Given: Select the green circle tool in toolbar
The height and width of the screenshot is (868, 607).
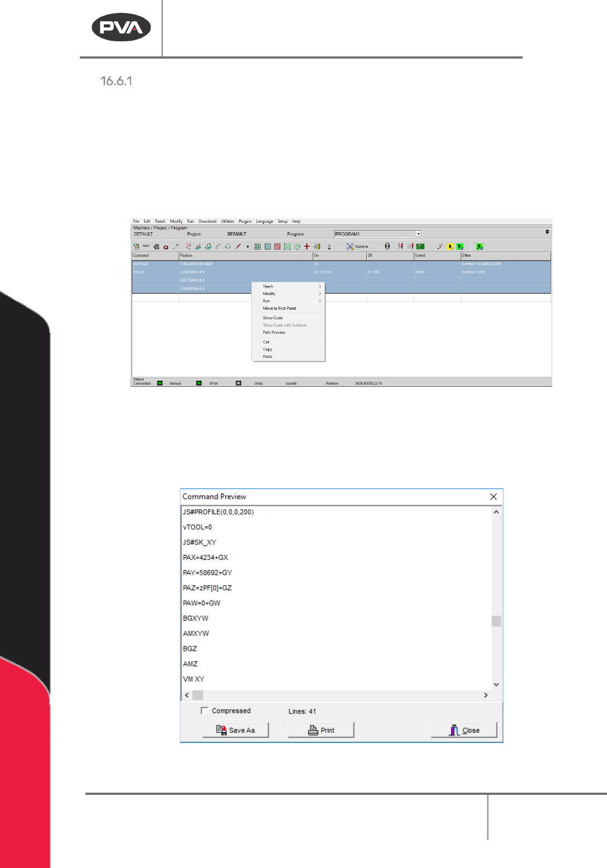Looking at the screenshot, I should [x=228, y=246].
